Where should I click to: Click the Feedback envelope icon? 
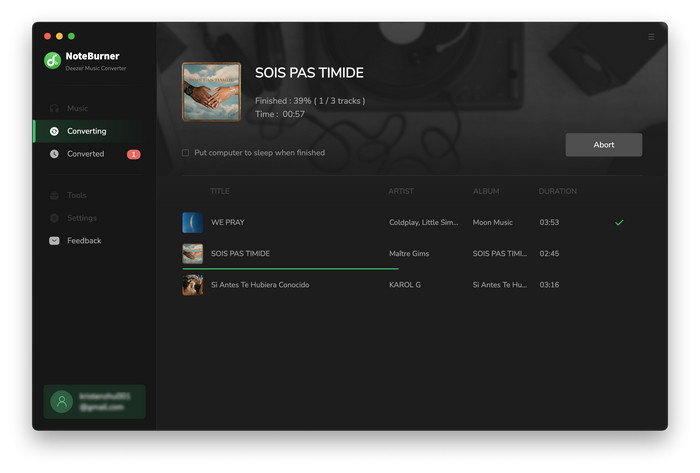point(54,241)
